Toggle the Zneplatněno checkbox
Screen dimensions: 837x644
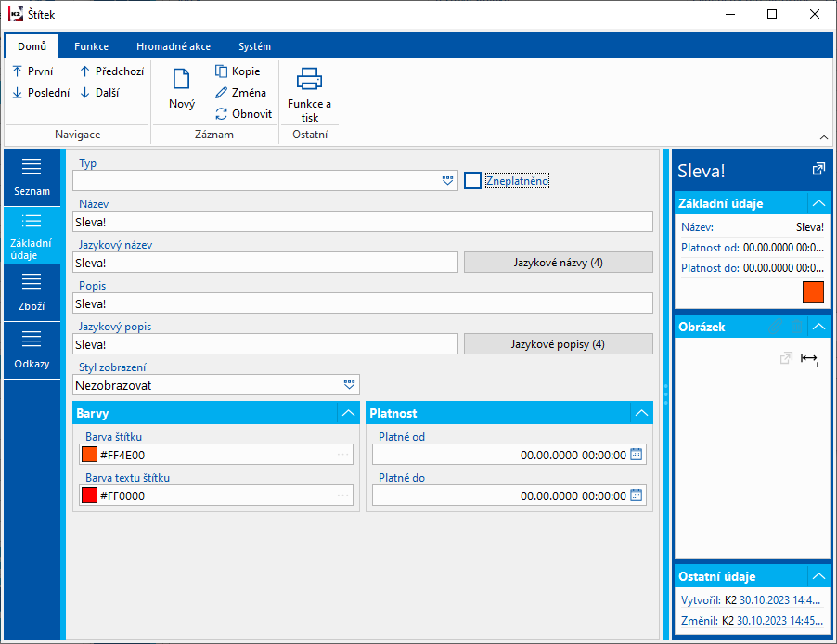pyautogui.click(x=473, y=181)
